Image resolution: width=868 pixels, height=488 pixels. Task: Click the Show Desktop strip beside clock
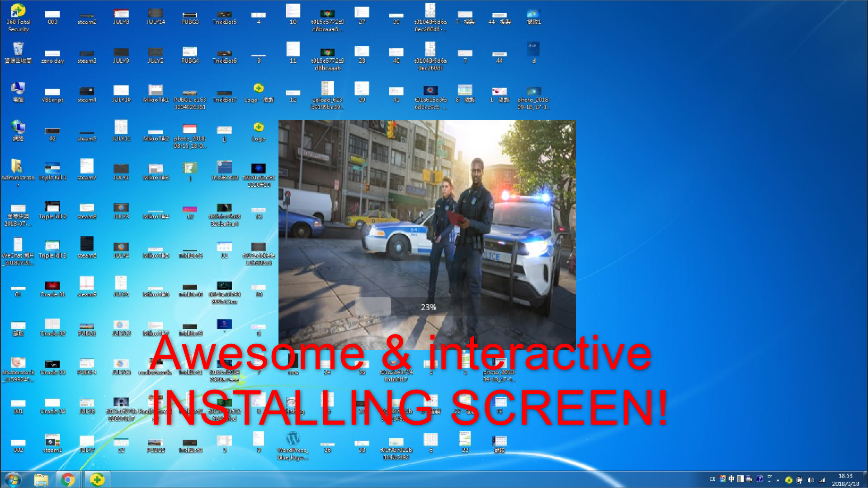[865, 479]
